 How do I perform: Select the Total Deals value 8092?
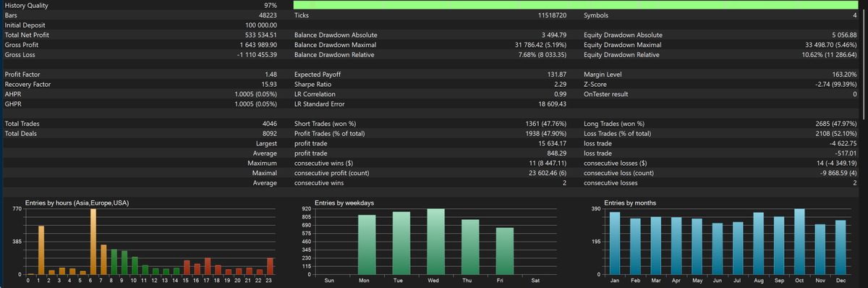tap(270, 134)
